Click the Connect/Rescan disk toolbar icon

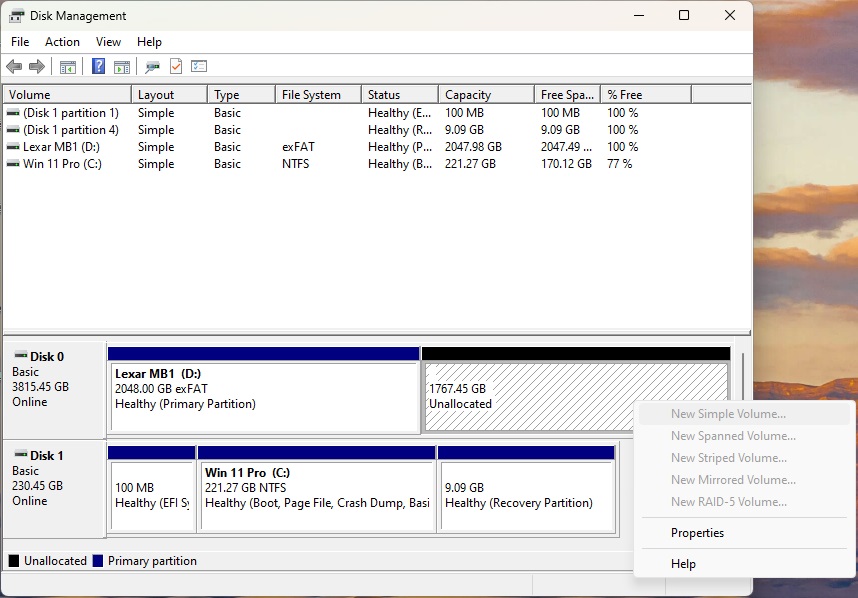click(152, 67)
